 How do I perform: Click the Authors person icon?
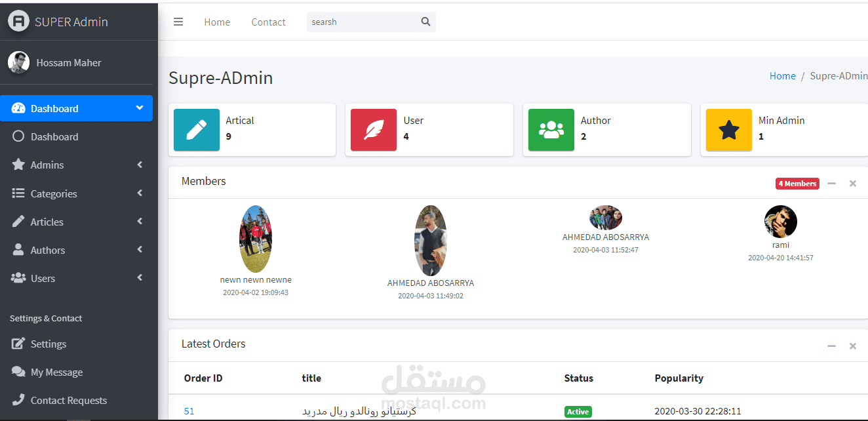pyautogui.click(x=18, y=250)
